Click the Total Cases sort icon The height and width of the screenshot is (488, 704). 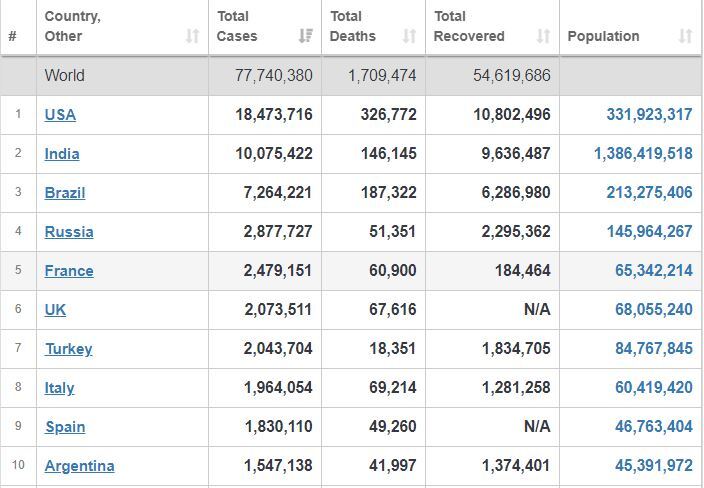[306, 35]
